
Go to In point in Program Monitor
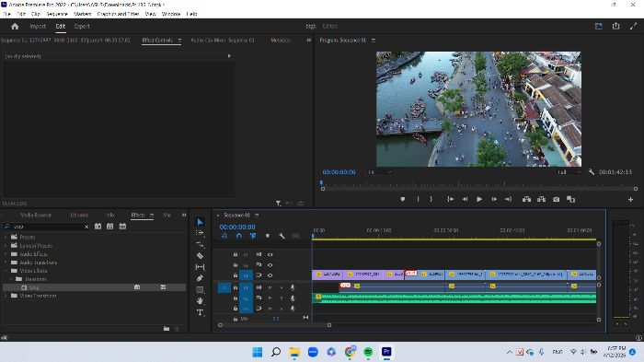[x=451, y=199]
